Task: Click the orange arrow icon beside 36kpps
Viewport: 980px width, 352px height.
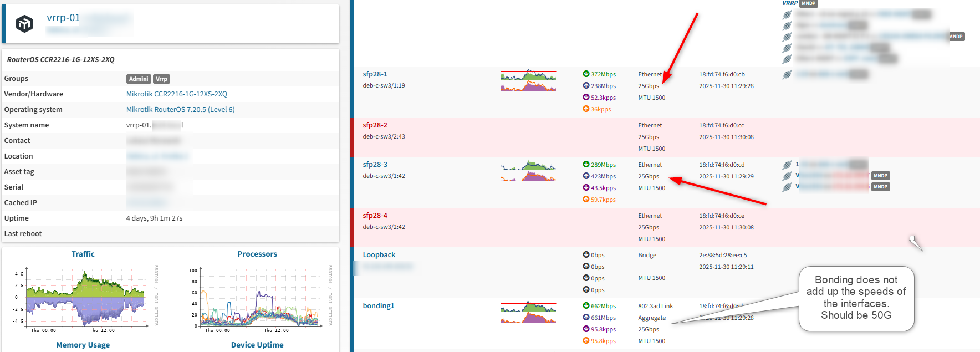Action: (586, 109)
